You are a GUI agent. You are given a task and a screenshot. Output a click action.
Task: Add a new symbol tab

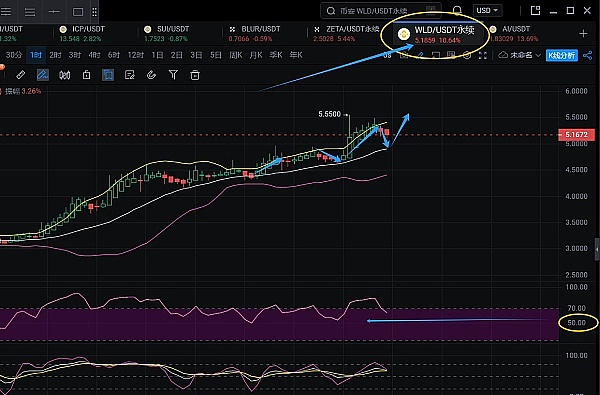(583, 34)
